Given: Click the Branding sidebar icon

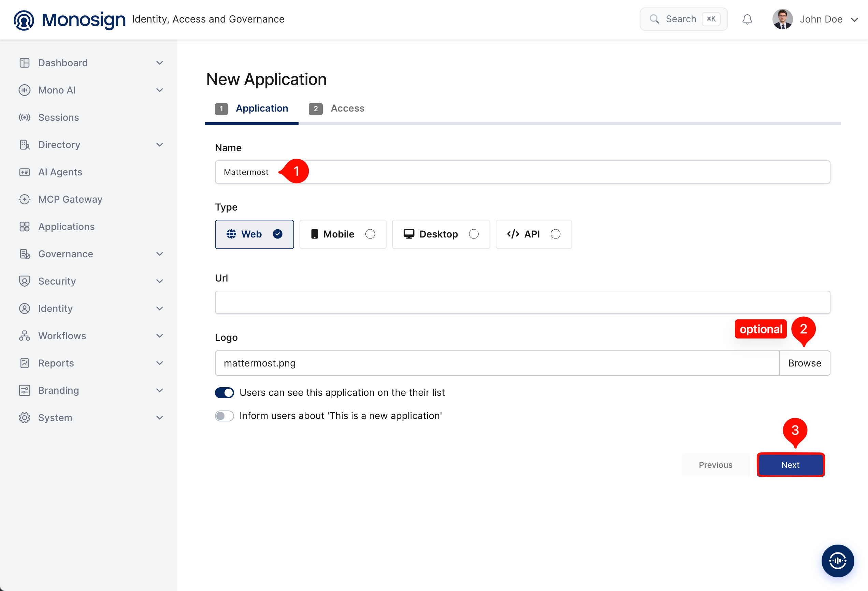Looking at the screenshot, I should (25, 390).
